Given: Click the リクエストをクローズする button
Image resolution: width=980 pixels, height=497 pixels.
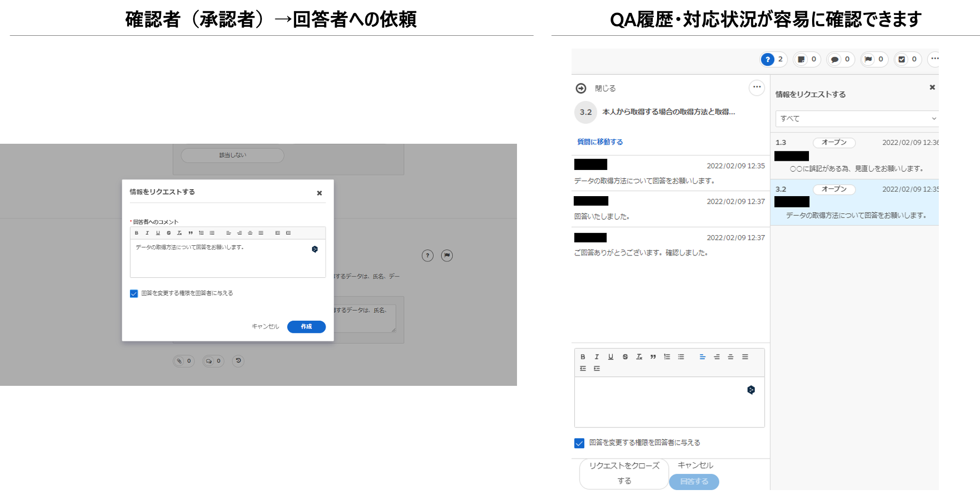Looking at the screenshot, I should pos(624,473).
